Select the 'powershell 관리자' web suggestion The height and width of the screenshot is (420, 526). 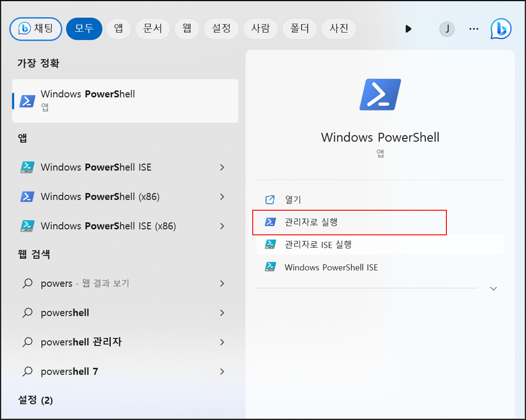[x=125, y=342]
